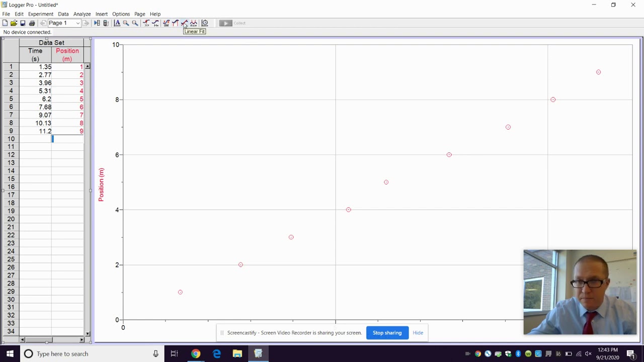
Task: Open the notification center icon
Action: coord(631,354)
